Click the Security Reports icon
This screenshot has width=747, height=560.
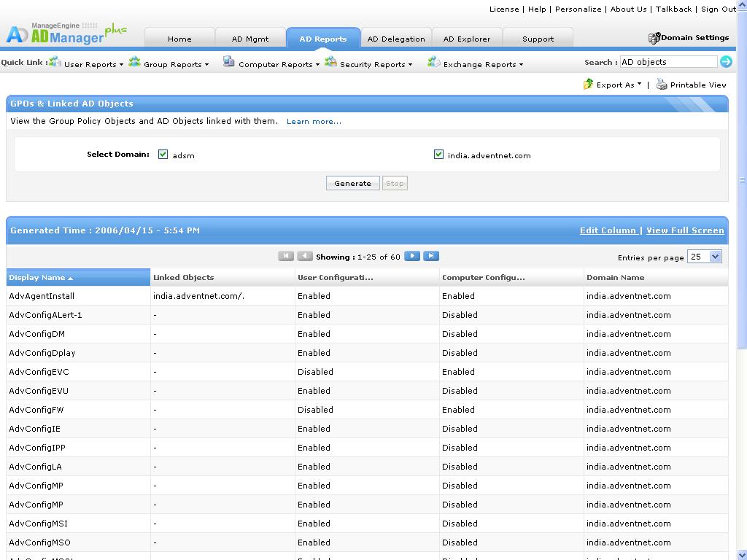tap(330, 63)
